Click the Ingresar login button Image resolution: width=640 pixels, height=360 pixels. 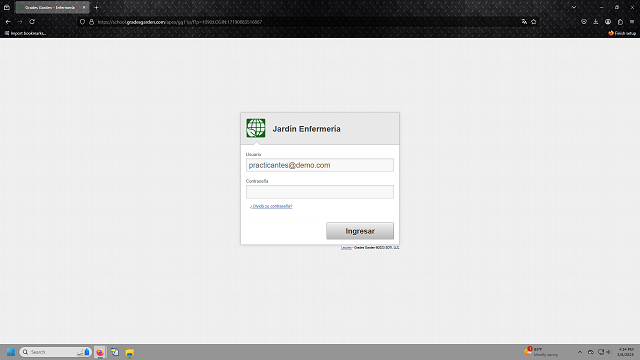[360, 231]
